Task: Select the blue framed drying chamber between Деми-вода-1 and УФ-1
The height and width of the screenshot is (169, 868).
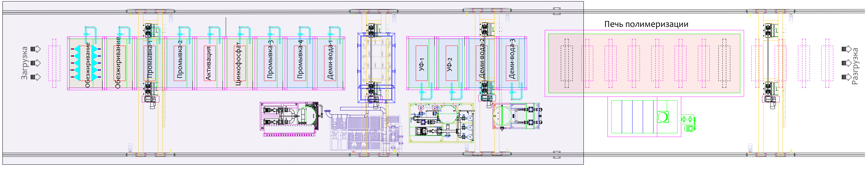Action: click(x=376, y=67)
